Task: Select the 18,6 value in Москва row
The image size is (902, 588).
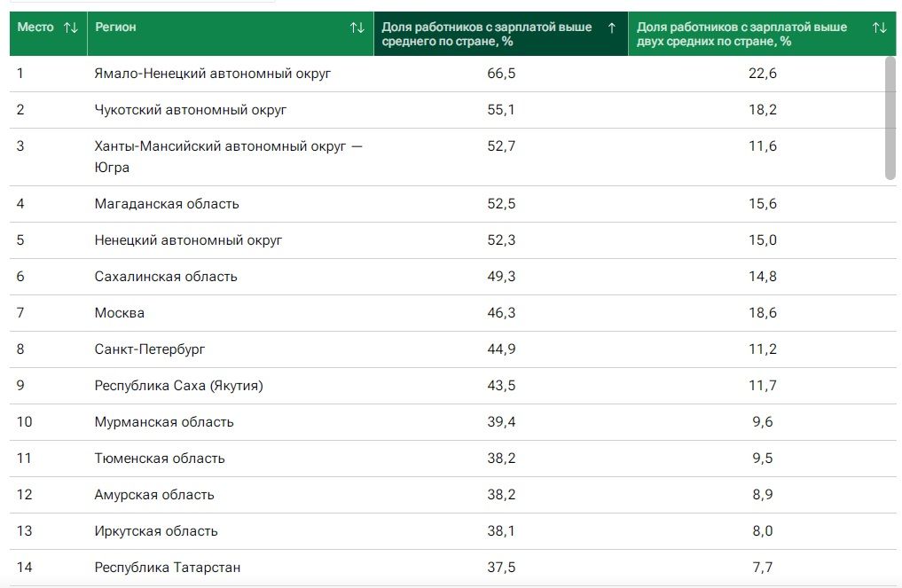Action: [762, 313]
